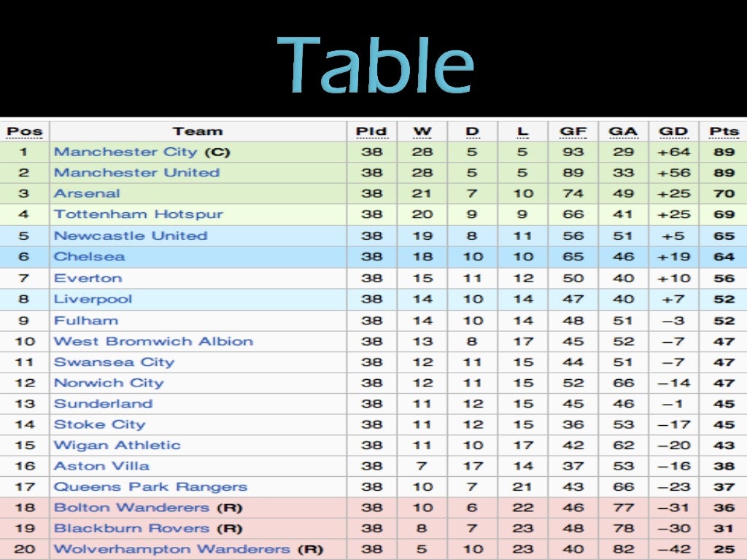The width and height of the screenshot is (747, 560).
Task: Open the Chelsea team link
Action: [x=90, y=257]
